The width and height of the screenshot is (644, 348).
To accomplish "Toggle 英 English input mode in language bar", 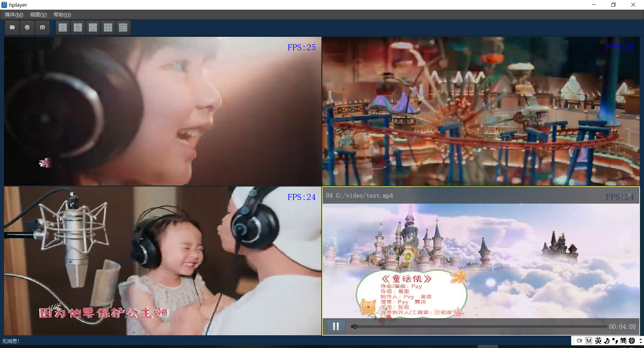I will tap(597, 341).
